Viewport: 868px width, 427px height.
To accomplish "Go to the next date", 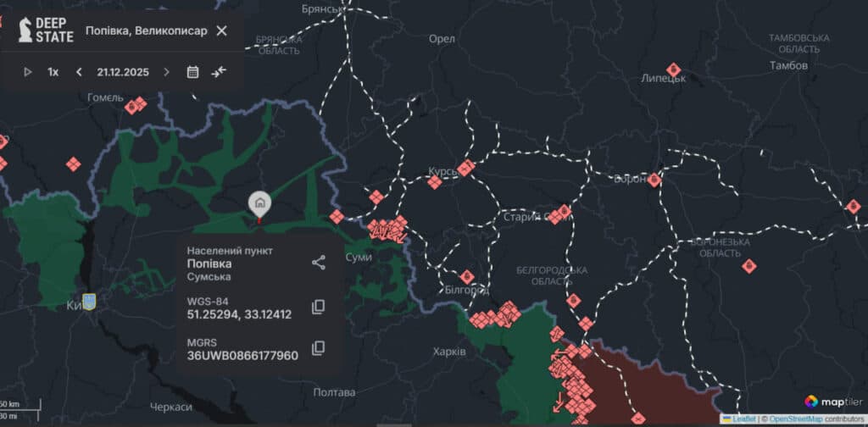I will [166, 72].
